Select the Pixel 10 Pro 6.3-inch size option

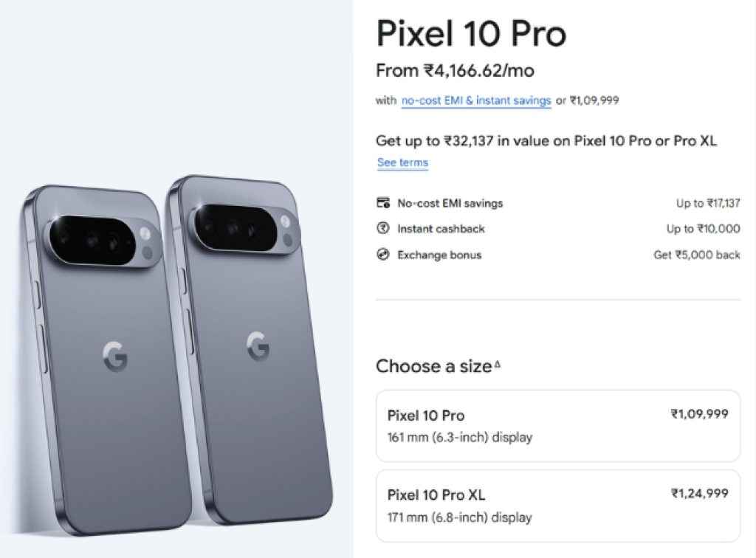[557, 426]
